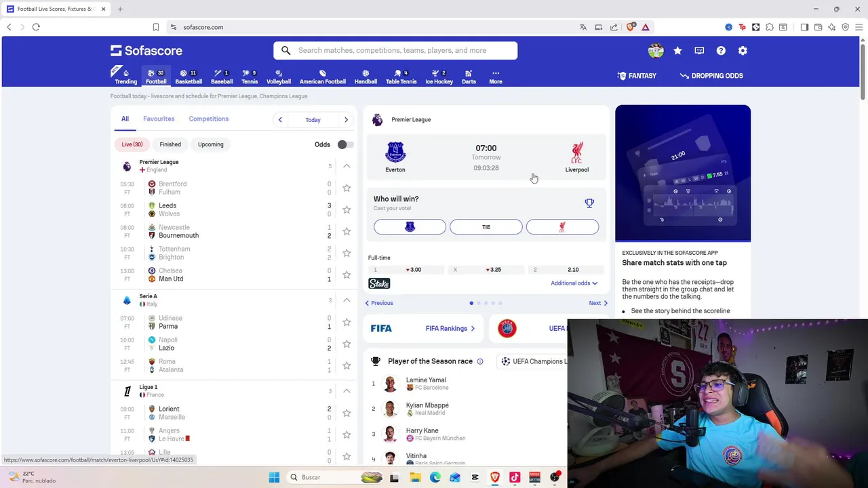The height and width of the screenshot is (488, 868).
Task: Favourite the Newcastle vs Bournemouth match
Action: pyautogui.click(x=347, y=231)
